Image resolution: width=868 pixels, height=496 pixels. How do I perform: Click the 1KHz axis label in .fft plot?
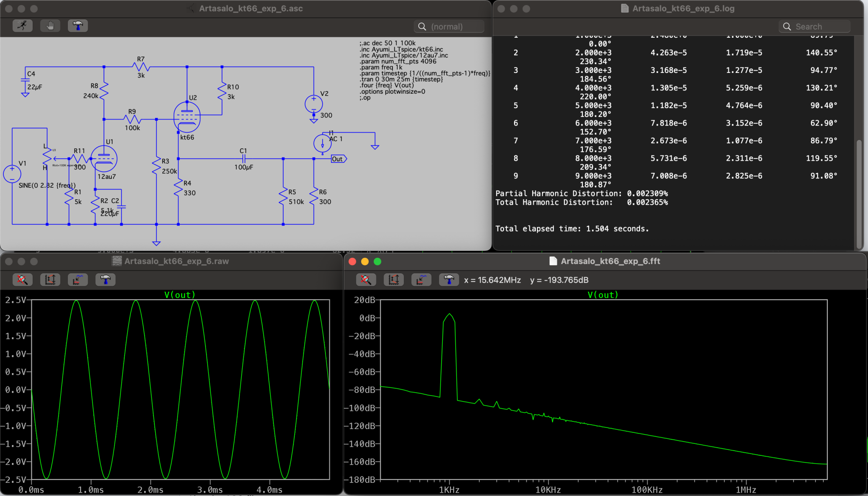449,490
